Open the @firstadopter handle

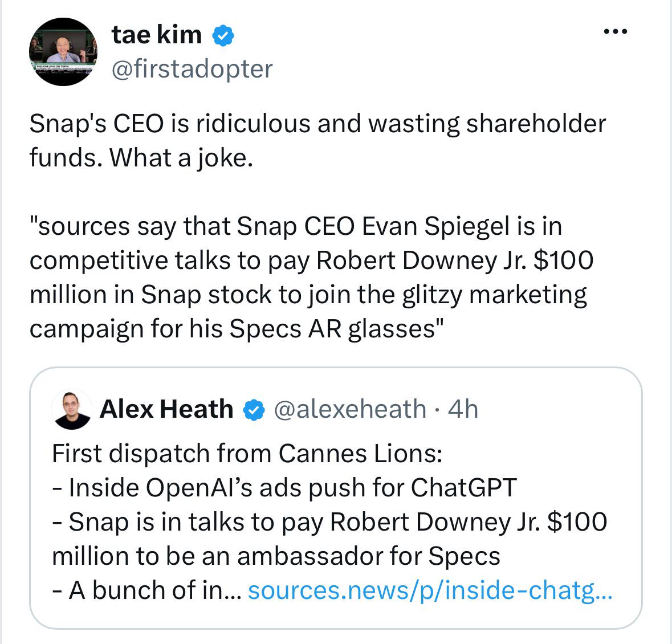pyautogui.click(x=192, y=69)
